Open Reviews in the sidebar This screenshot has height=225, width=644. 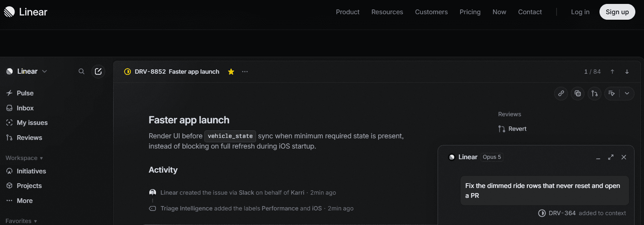[24, 138]
